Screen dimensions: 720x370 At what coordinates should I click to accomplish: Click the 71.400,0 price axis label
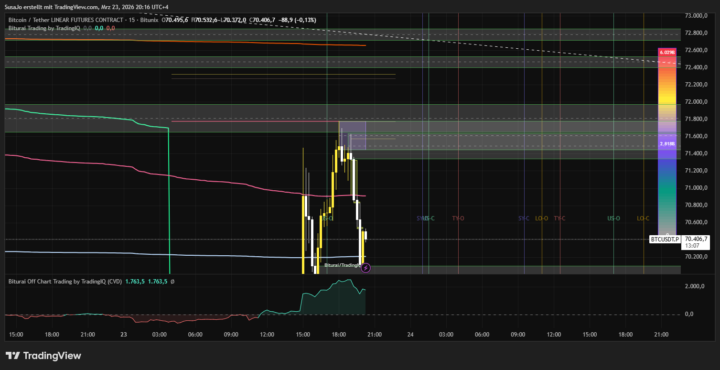[696, 153]
